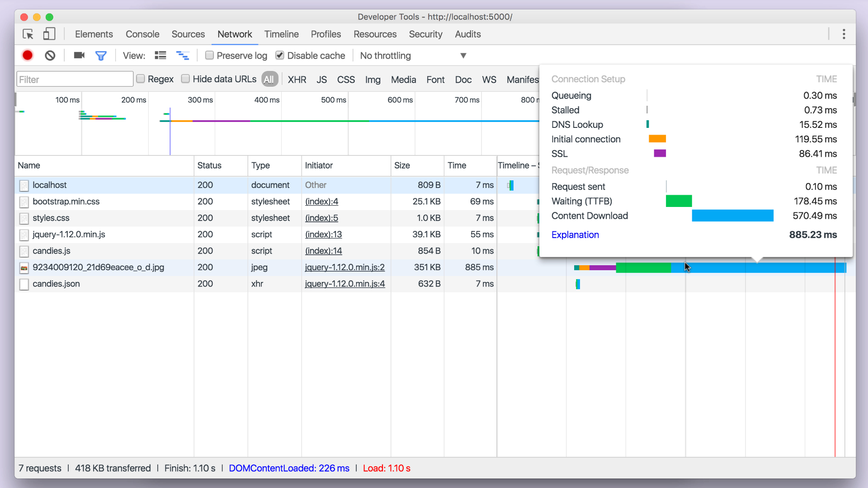Click the jpg image thumbnail icon
The width and height of the screenshot is (868, 488).
24,268
